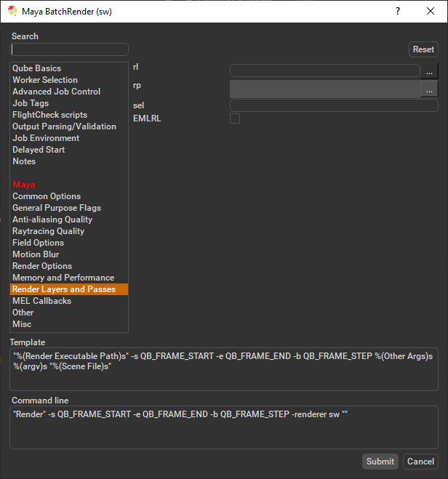This screenshot has width=448, height=479.
Task: Go to Advanced Job Control section
Action: (x=56, y=92)
